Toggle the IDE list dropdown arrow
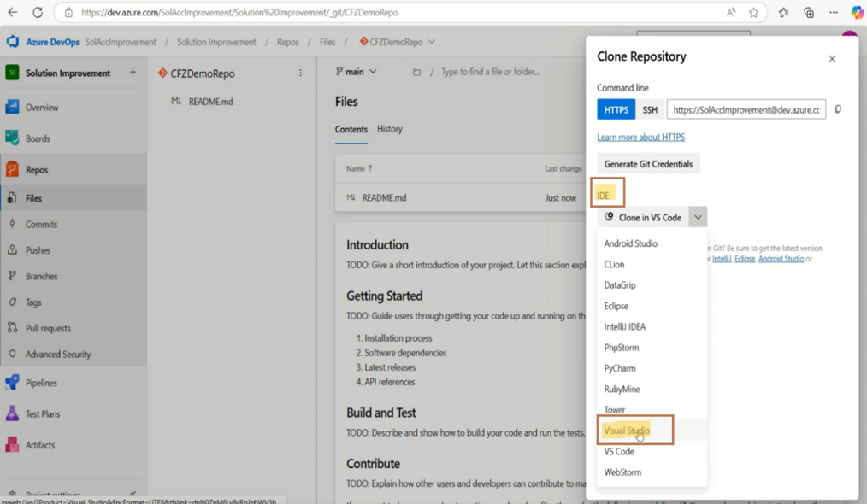The width and height of the screenshot is (867, 504). 698,217
